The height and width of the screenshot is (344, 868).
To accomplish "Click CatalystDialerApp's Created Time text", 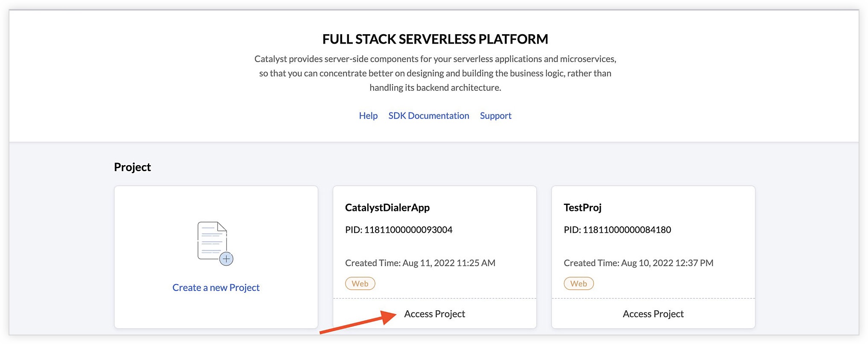I will coord(420,263).
